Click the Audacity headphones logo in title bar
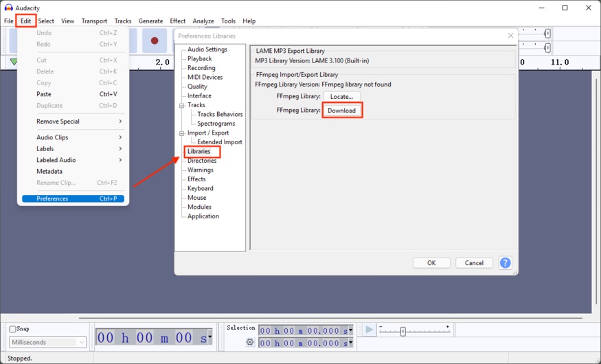The height and width of the screenshot is (364, 601). pyautogui.click(x=8, y=8)
